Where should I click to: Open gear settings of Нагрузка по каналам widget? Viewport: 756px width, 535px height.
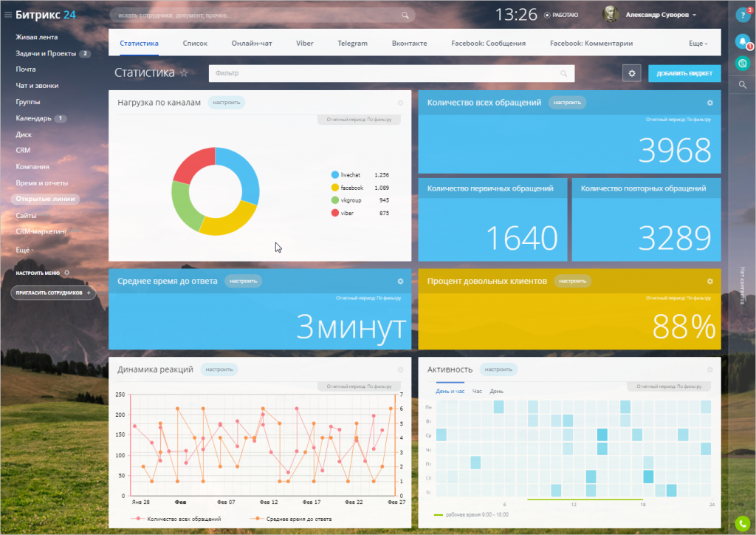pos(400,103)
